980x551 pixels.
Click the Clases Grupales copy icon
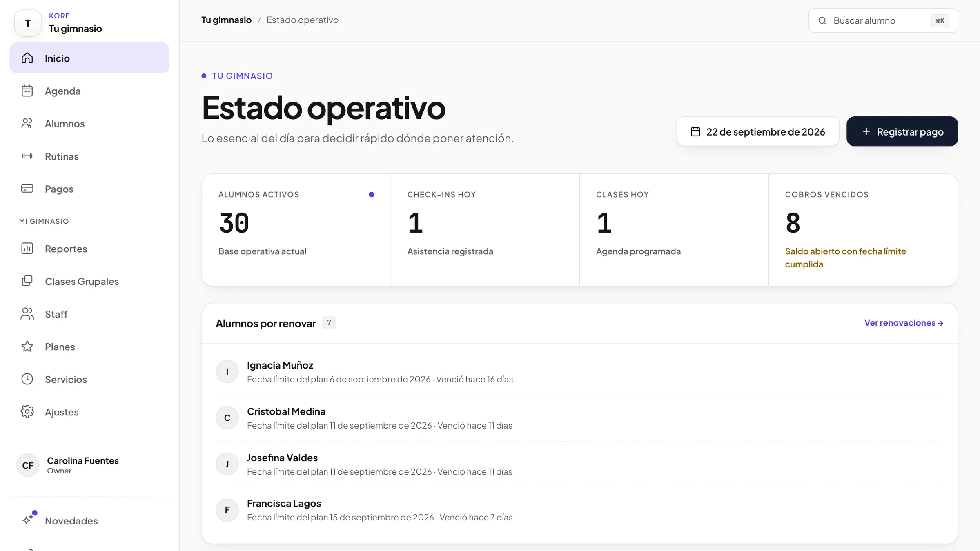pos(27,281)
